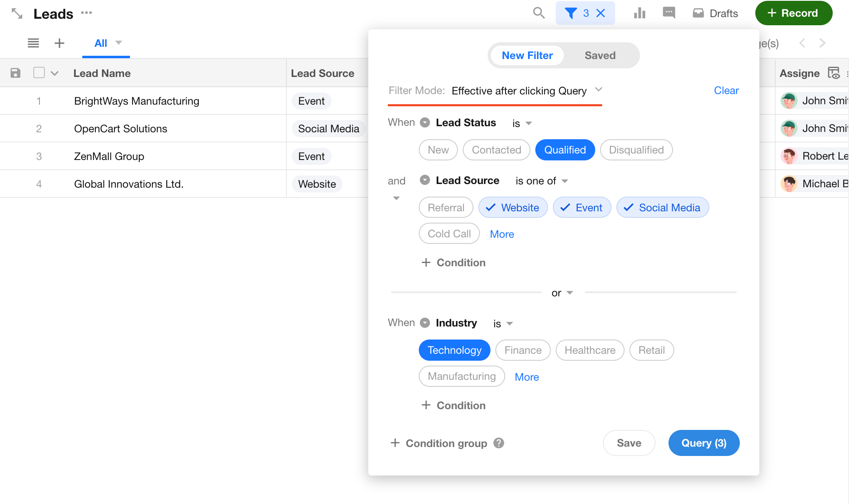Change the 'or' group operator dropdown
This screenshot has height=504, width=849.
pos(562,293)
